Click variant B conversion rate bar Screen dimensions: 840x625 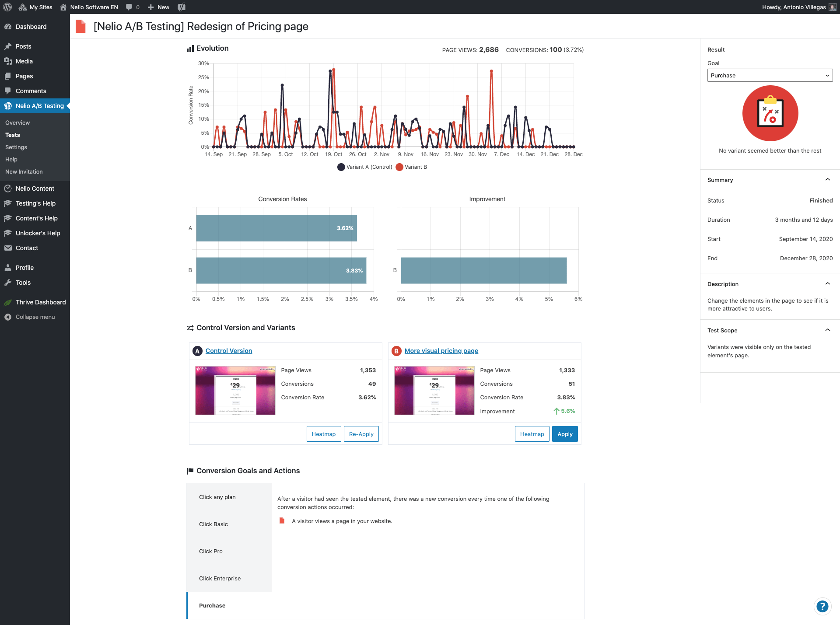[x=281, y=270]
